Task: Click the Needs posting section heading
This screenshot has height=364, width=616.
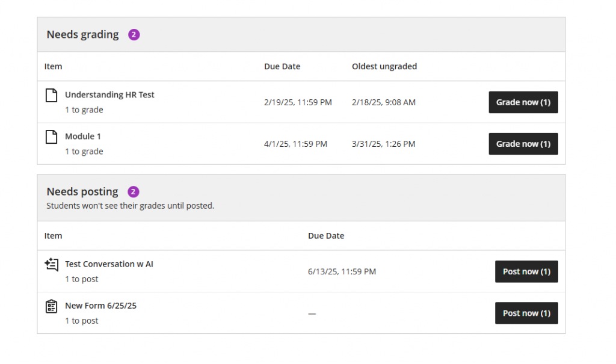Action: pyautogui.click(x=82, y=191)
